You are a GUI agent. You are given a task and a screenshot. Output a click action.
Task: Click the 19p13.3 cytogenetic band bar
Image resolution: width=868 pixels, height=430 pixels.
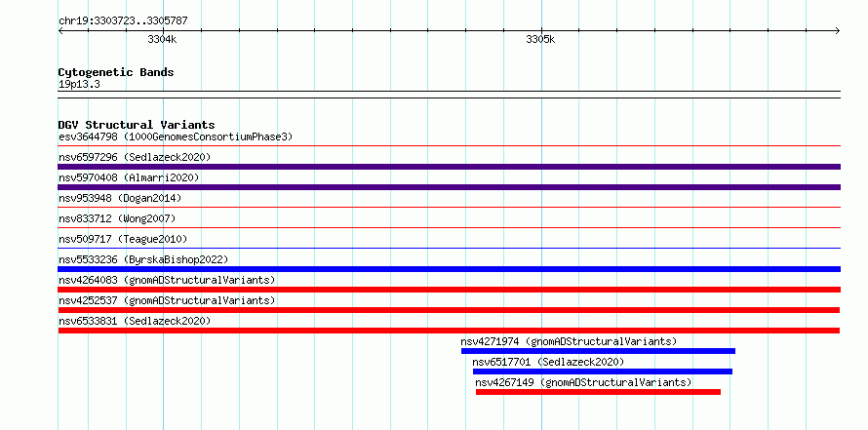(449, 95)
